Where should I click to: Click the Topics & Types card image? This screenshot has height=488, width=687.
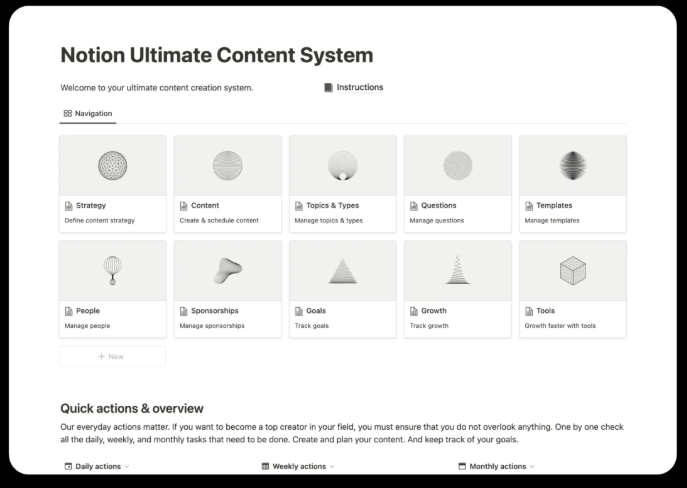pyautogui.click(x=343, y=166)
